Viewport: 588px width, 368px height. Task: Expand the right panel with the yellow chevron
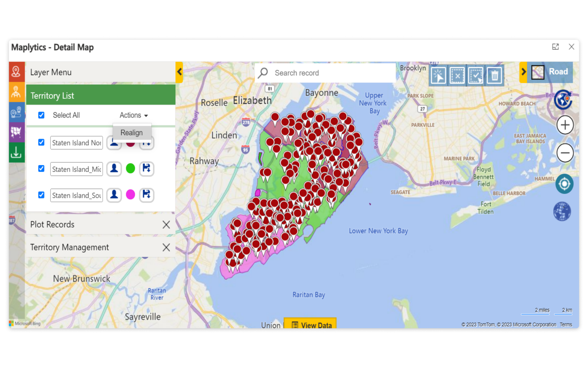tap(523, 71)
